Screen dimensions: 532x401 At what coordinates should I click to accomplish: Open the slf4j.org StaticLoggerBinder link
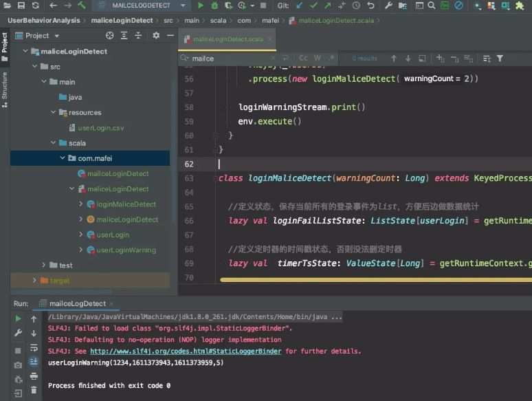186,351
